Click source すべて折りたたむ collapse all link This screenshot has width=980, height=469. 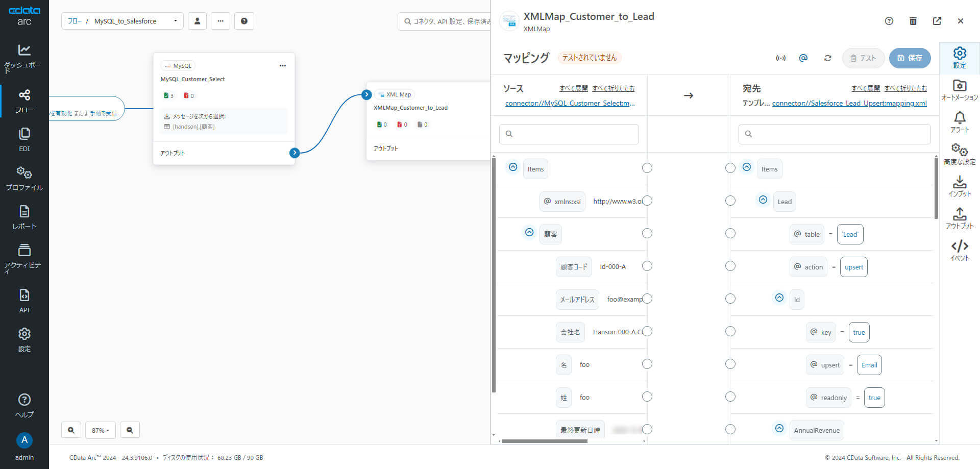[614, 88]
